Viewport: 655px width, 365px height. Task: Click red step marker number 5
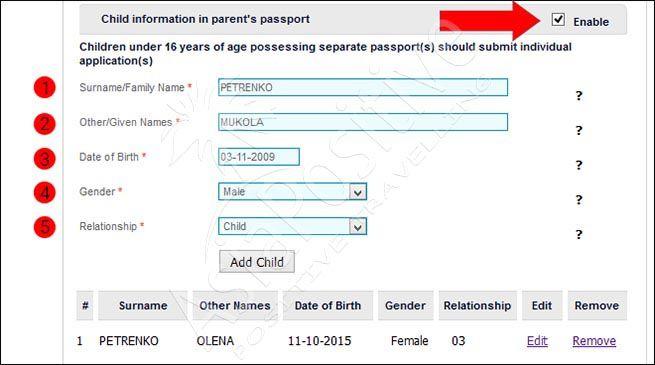point(45,228)
